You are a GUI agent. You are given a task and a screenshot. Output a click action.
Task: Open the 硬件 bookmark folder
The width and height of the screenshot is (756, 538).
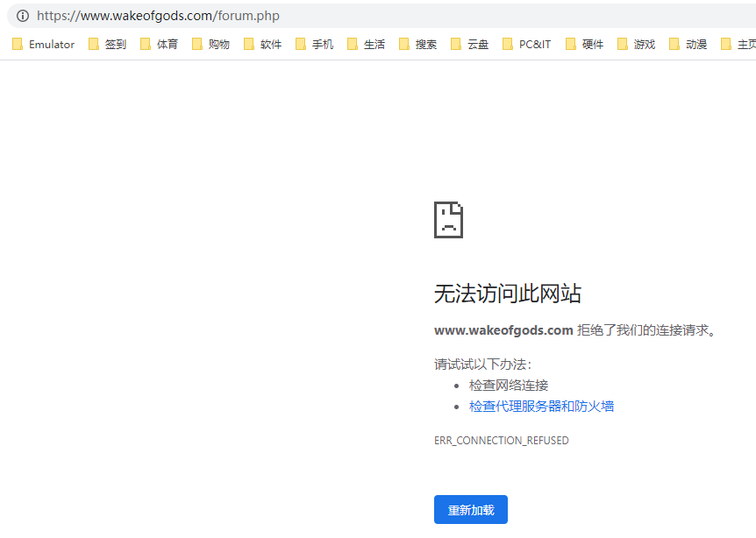[x=584, y=45]
